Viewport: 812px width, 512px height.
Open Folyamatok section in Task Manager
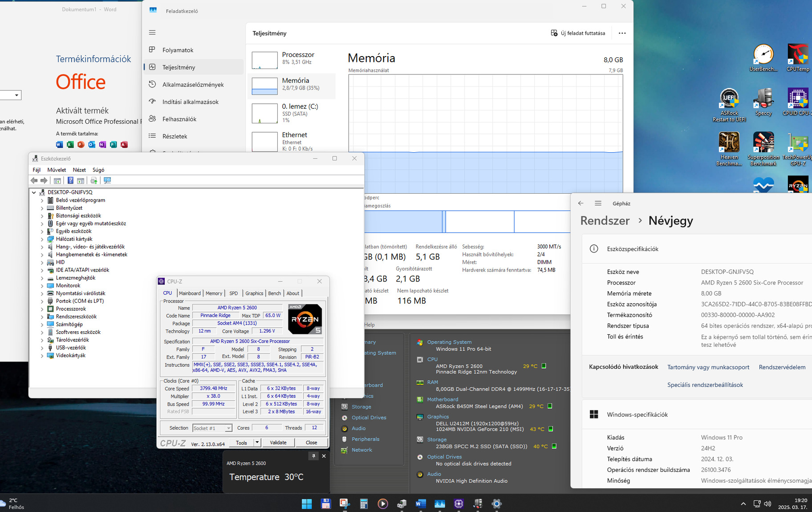[194, 50]
